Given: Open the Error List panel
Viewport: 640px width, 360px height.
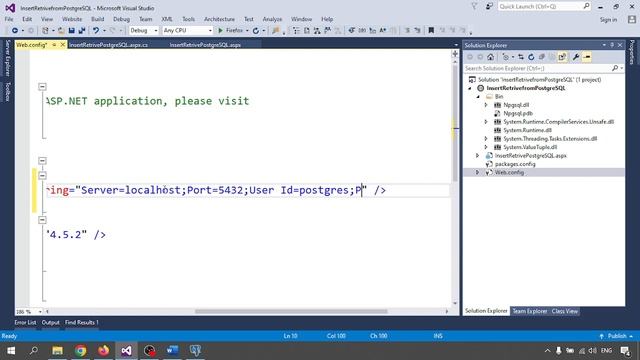Looking at the screenshot, I should tap(25, 323).
